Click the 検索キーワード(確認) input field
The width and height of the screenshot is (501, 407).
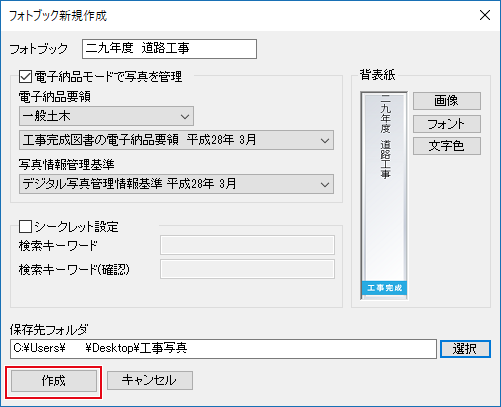pyautogui.click(x=247, y=269)
